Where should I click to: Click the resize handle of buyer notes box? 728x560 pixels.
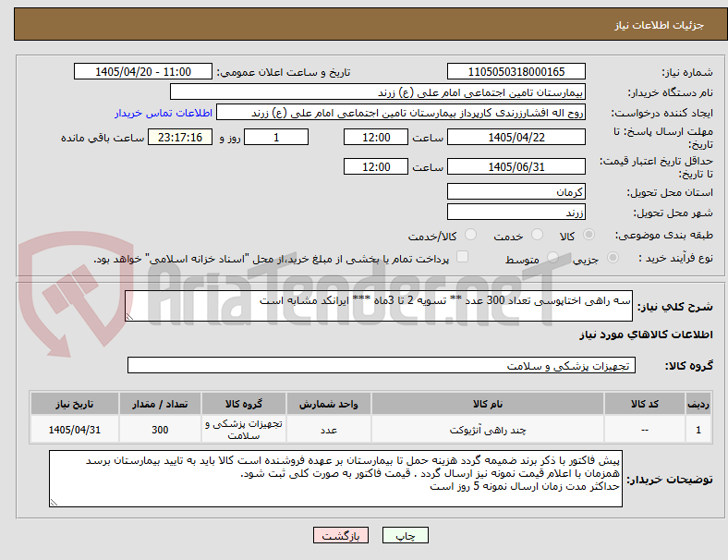click(x=54, y=502)
